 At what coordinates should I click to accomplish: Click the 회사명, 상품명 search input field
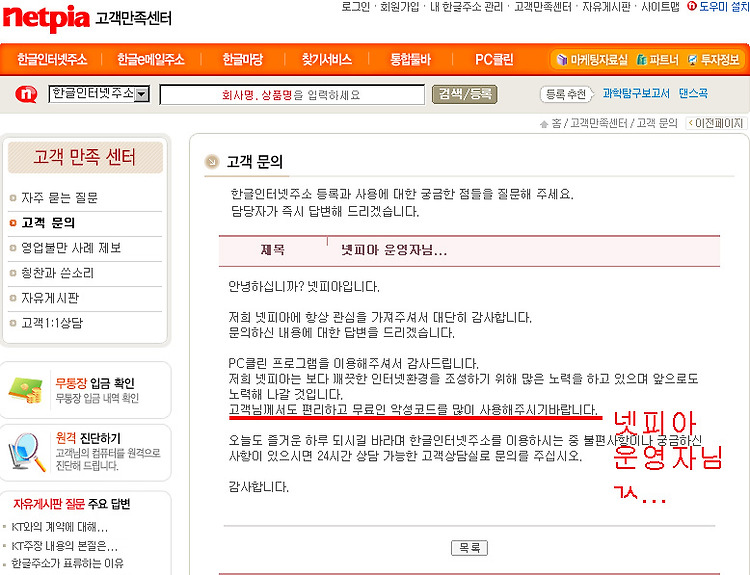click(292, 95)
